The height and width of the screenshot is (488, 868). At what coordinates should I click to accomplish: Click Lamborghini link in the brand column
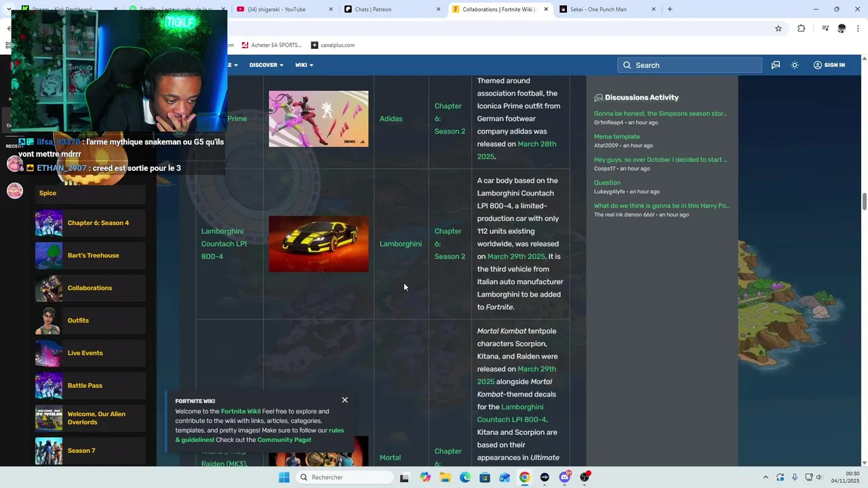(401, 244)
